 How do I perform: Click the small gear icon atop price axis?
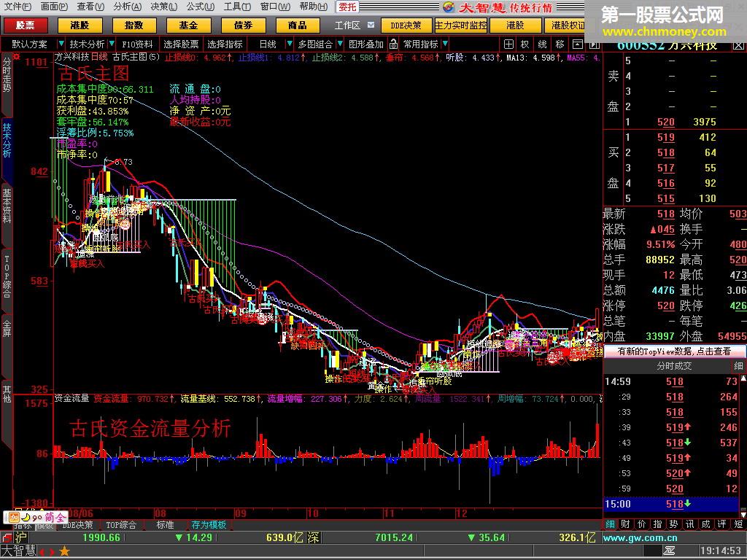(x=17, y=57)
